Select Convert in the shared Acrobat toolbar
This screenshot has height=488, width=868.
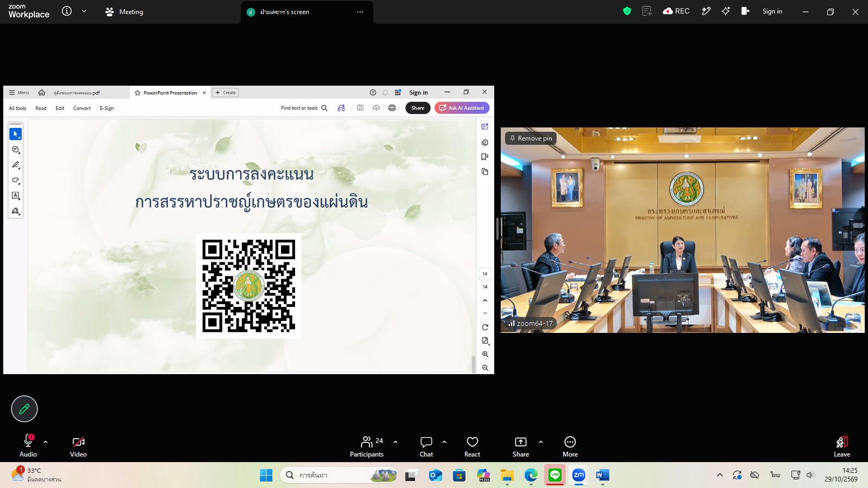pyautogui.click(x=82, y=108)
